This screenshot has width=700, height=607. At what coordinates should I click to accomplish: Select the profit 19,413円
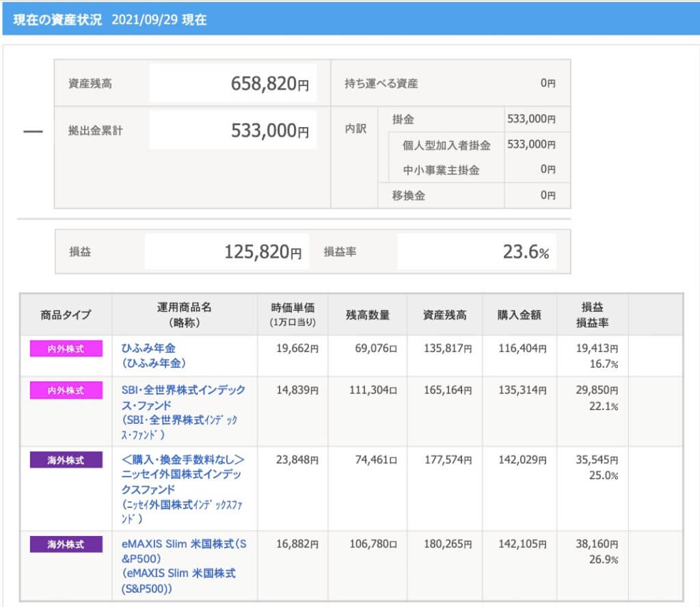(x=597, y=348)
